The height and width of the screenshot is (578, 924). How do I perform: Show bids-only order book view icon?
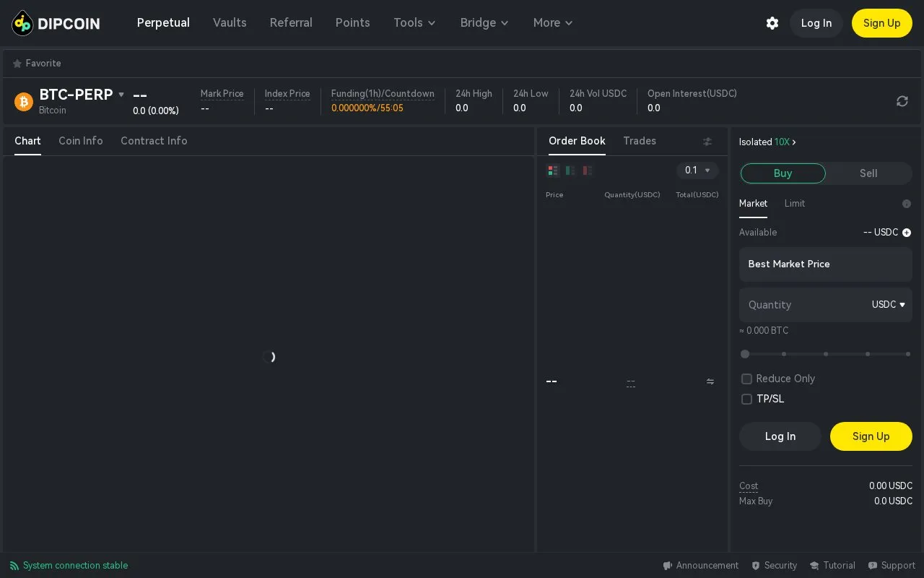(x=570, y=171)
